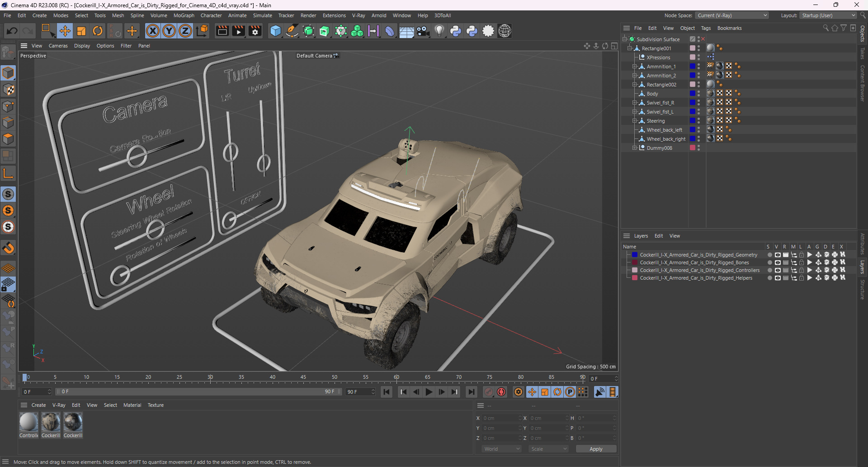The height and width of the screenshot is (467, 868).
Task: Open the Content Browser side tab
Action: click(x=863, y=83)
